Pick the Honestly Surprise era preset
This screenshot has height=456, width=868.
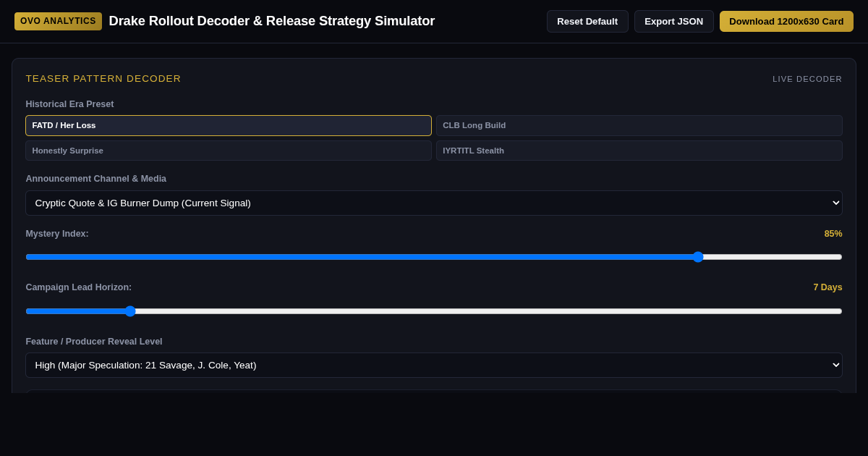(x=229, y=151)
